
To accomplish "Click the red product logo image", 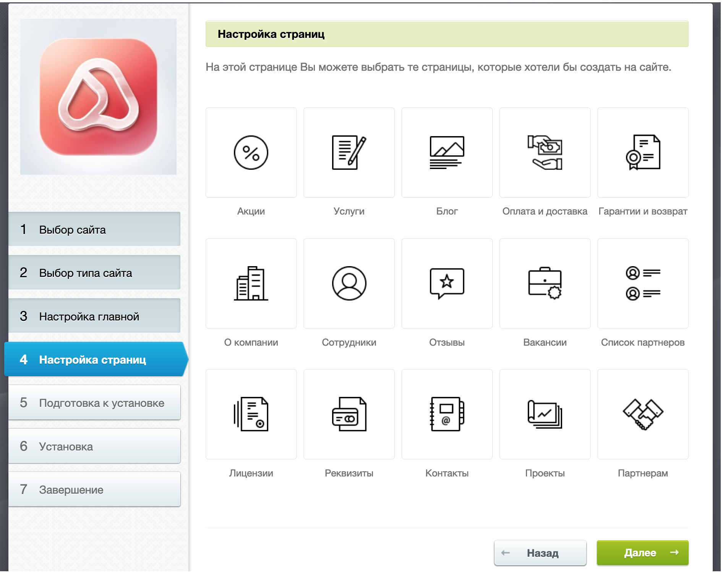I will (x=98, y=97).
